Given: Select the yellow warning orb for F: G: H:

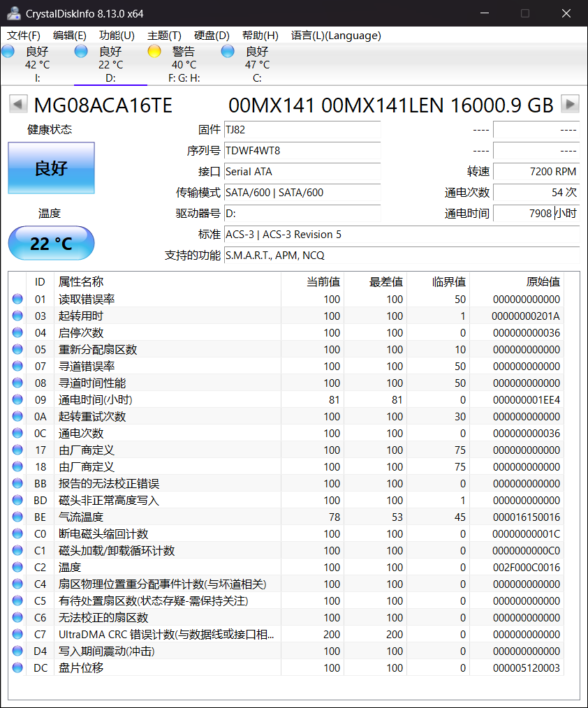Looking at the screenshot, I should 154,51.
